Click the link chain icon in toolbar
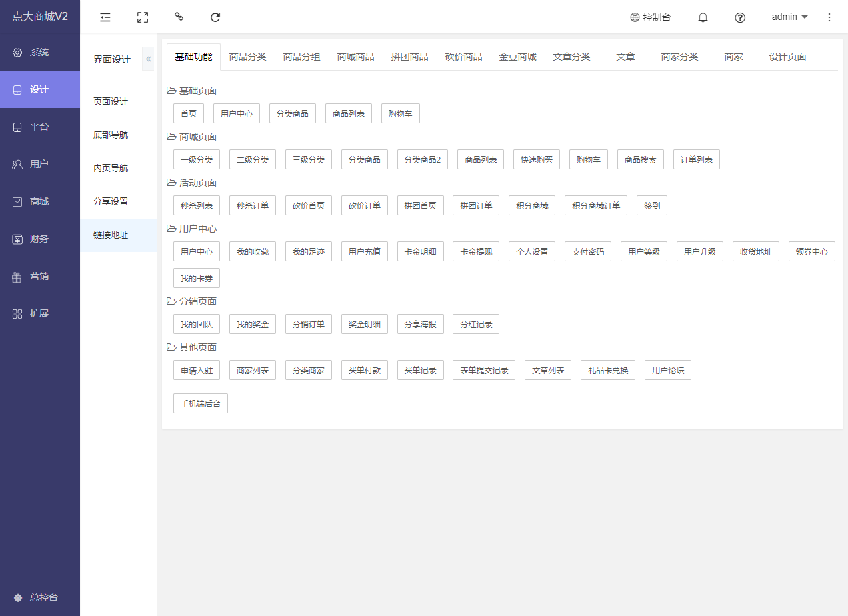The height and width of the screenshot is (616, 848). 179,17
